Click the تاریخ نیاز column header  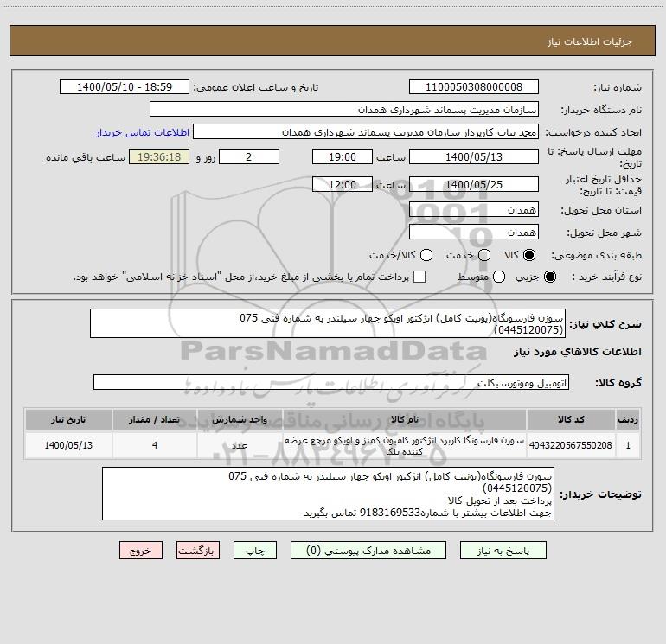[x=68, y=420]
